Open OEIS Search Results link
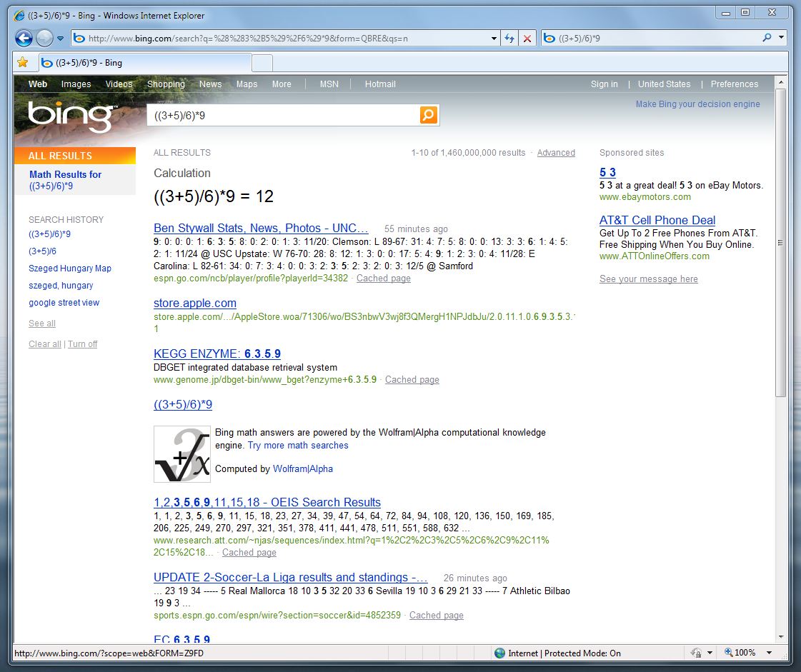The image size is (801, 672). (267, 503)
